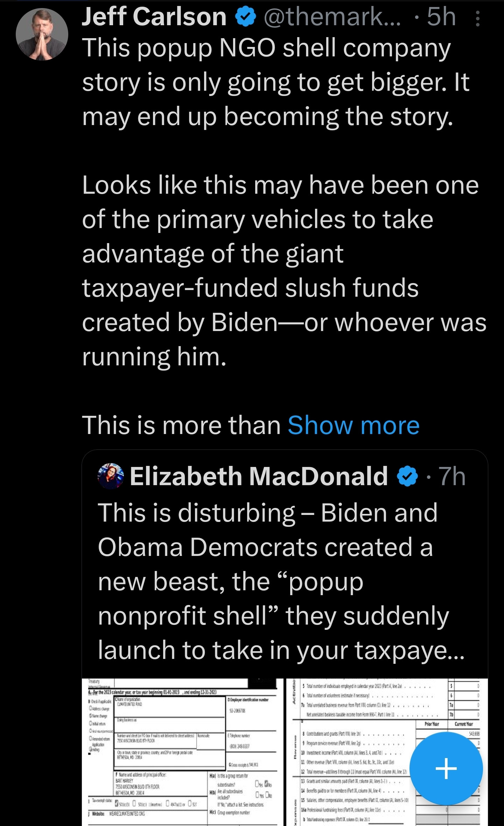Open the left tax form image

point(182,752)
